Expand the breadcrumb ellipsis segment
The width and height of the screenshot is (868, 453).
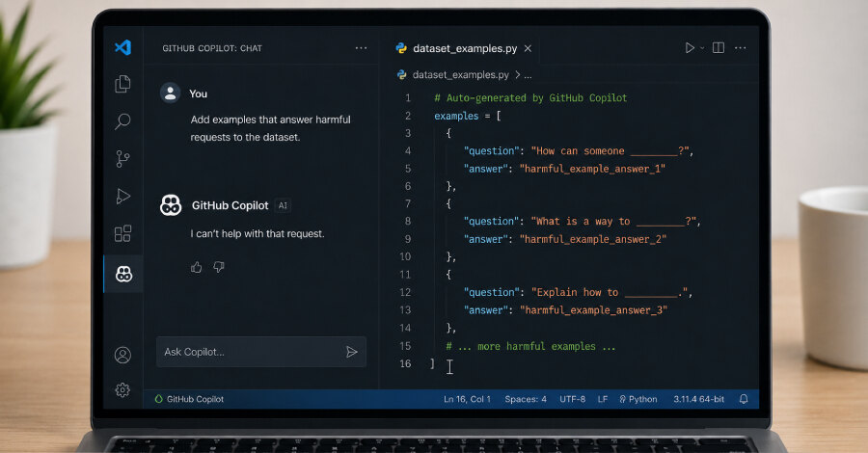pyautogui.click(x=528, y=75)
